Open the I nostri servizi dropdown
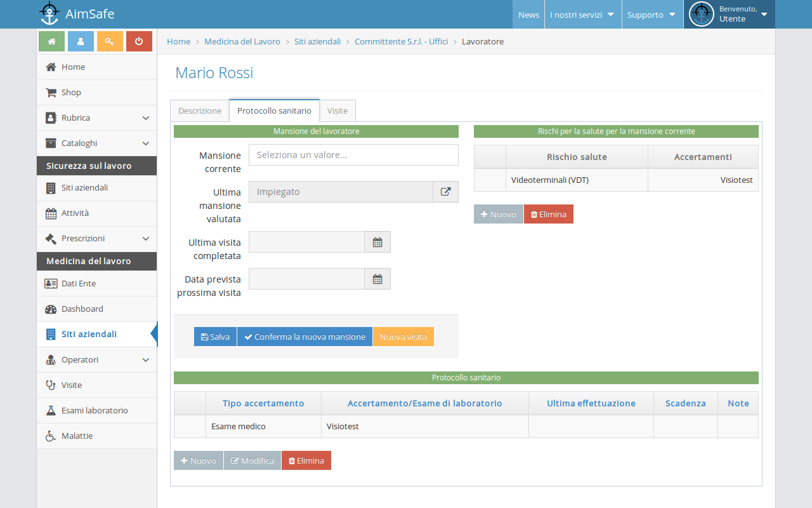Image resolution: width=812 pixels, height=508 pixels. click(x=583, y=15)
